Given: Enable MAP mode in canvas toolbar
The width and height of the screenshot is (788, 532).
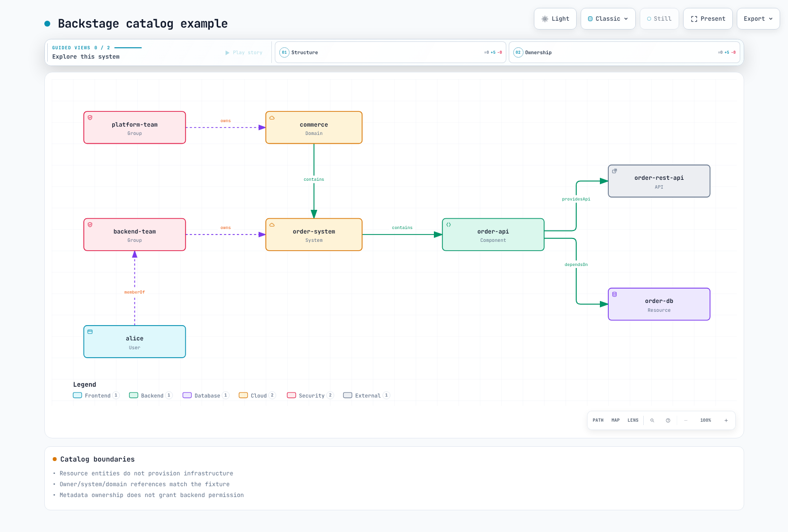Looking at the screenshot, I should click(616, 420).
